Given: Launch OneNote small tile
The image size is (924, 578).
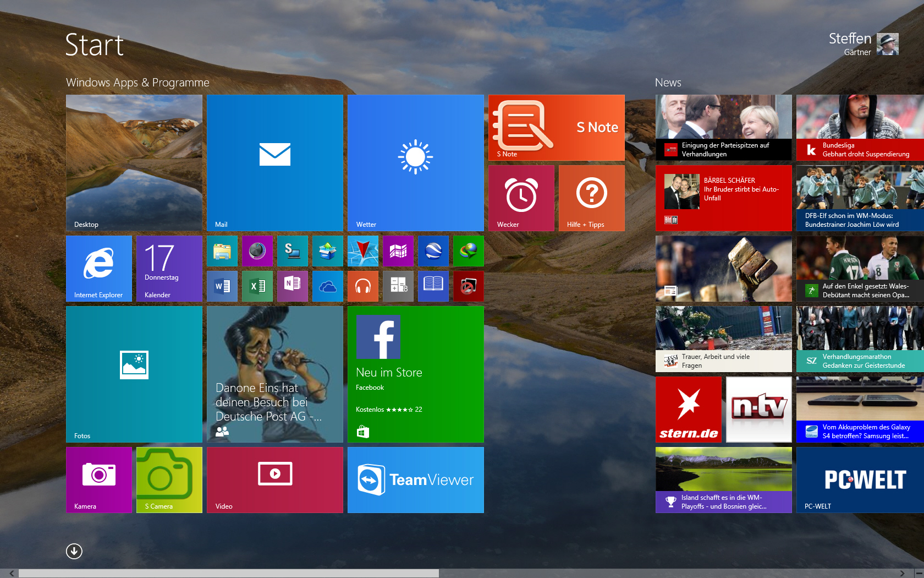Looking at the screenshot, I should click(293, 286).
